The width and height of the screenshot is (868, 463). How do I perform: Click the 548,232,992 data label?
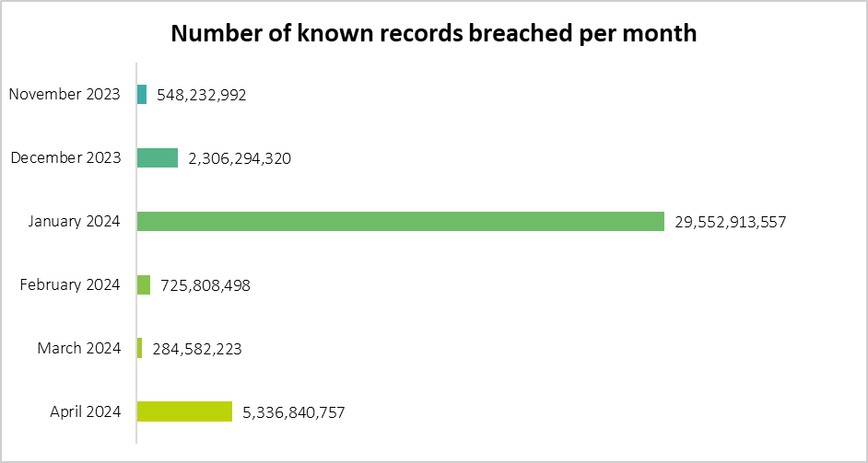(x=202, y=95)
